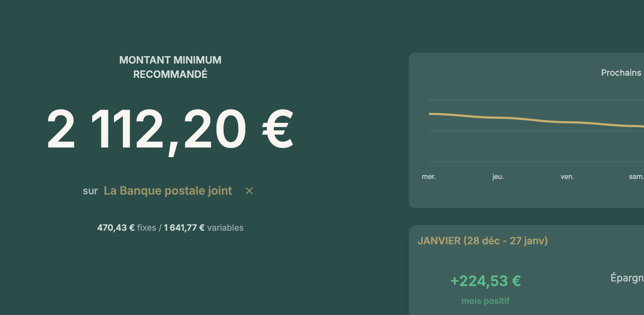Select the mois positif label
This screenshot has height=315, width=644.
tap(485, 301)
